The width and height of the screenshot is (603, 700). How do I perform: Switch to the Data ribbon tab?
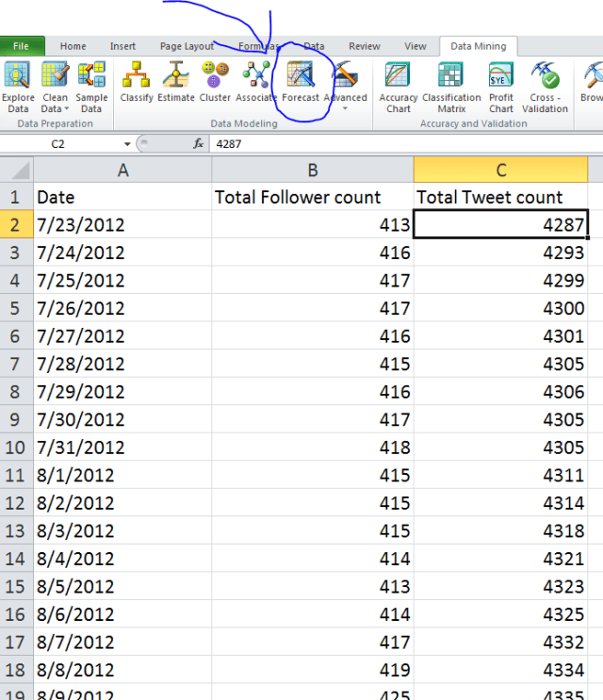pos(315,46)
